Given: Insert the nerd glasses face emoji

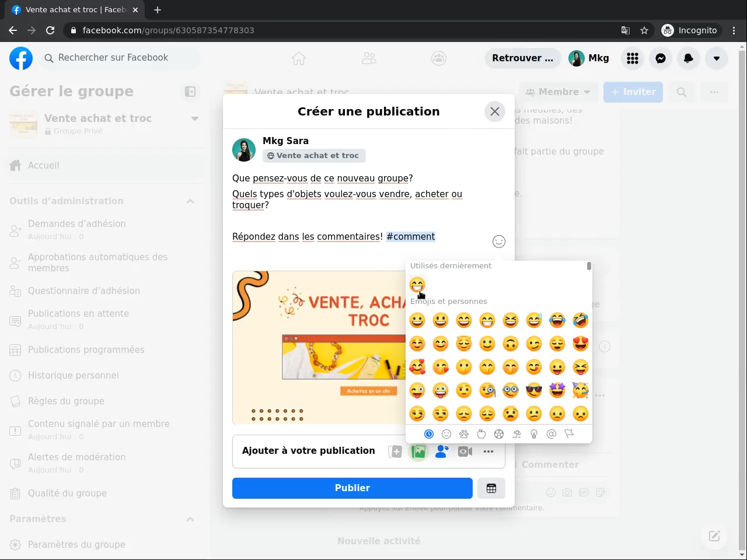Looking at the screenshot, I should click(511, 390).
